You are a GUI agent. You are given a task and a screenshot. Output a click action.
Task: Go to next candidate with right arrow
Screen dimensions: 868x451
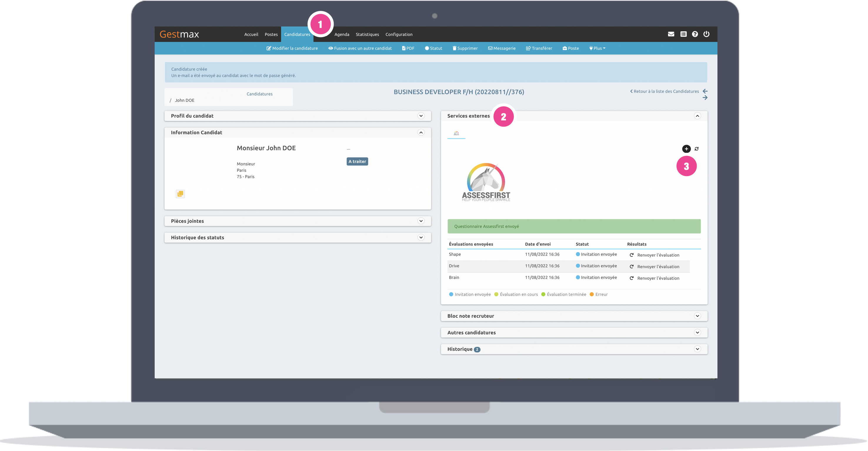click(x=705, y=98)
